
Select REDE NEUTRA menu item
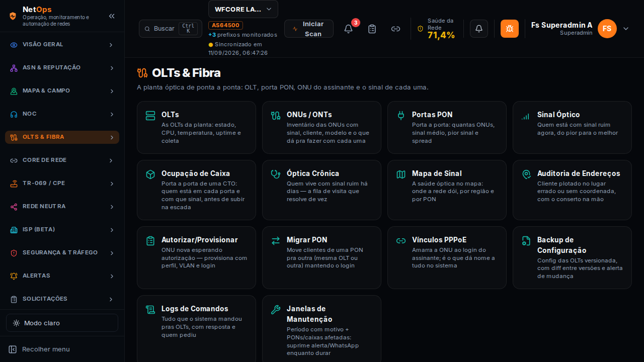62,207
